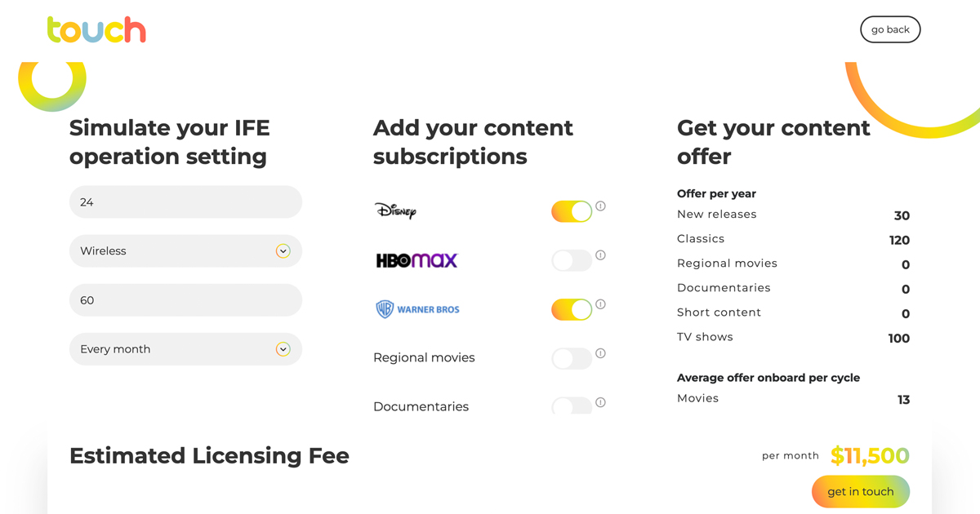Viewport: 980px width, 514px height.
Task: Click the touch logo in the header
Action: (96, 29)
